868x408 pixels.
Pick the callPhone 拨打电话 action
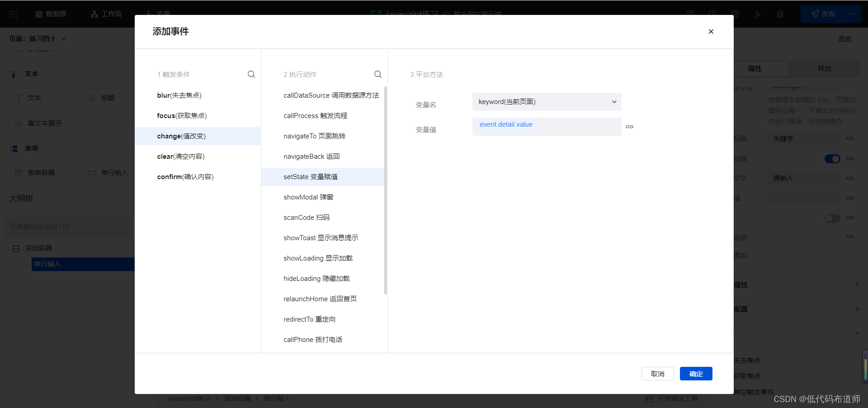click(313, 340)
